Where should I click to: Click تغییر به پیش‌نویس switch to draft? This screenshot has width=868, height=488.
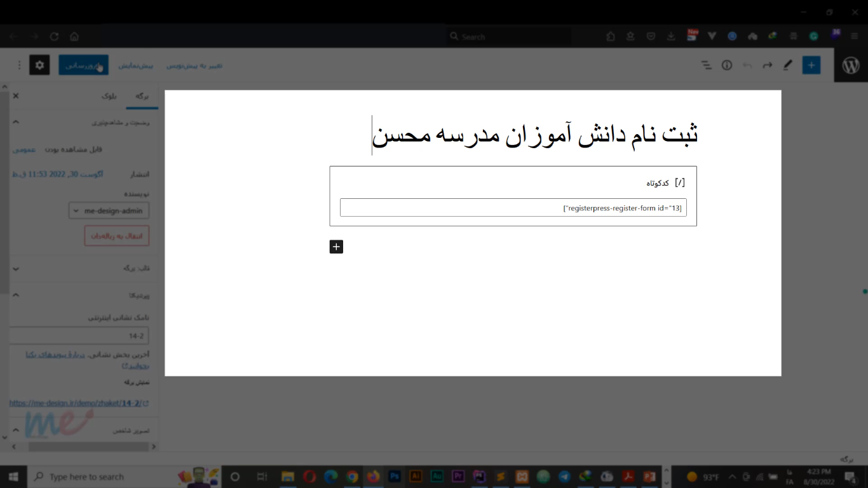(x=194, y=65)
